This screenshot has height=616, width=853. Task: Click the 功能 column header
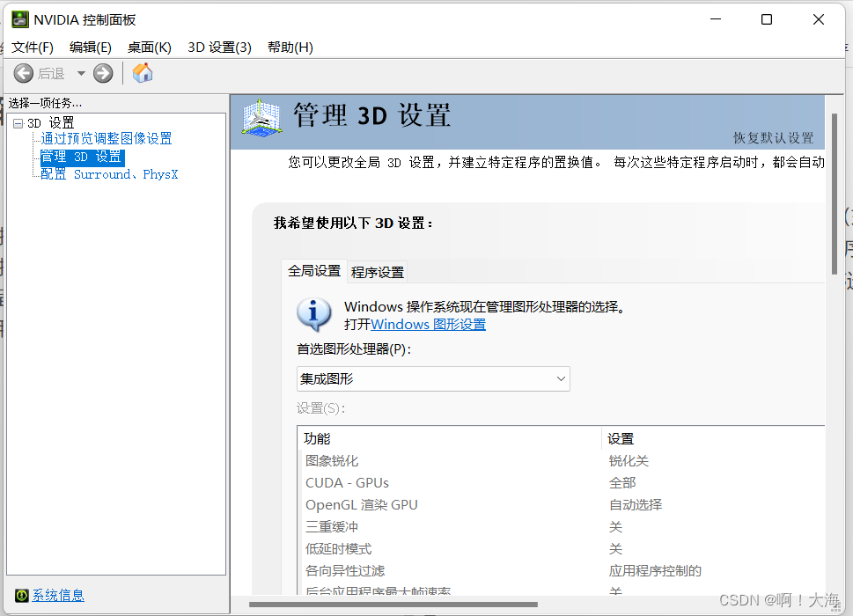pos(449,439)
